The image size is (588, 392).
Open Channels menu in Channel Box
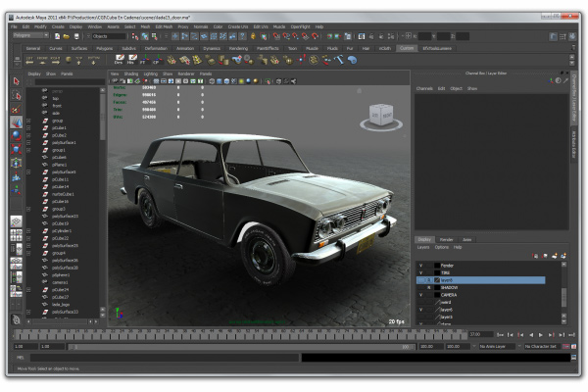tap(424, 89)
